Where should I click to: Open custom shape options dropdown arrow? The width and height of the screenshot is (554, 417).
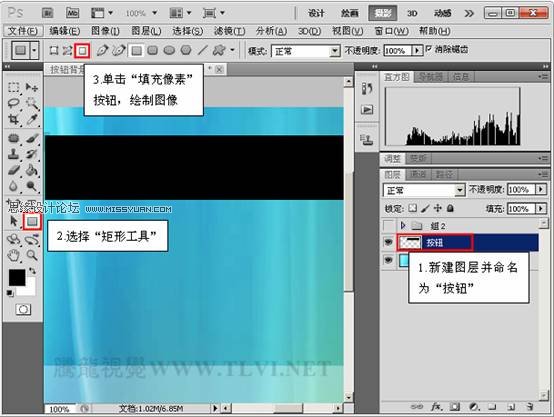point(232,50)
